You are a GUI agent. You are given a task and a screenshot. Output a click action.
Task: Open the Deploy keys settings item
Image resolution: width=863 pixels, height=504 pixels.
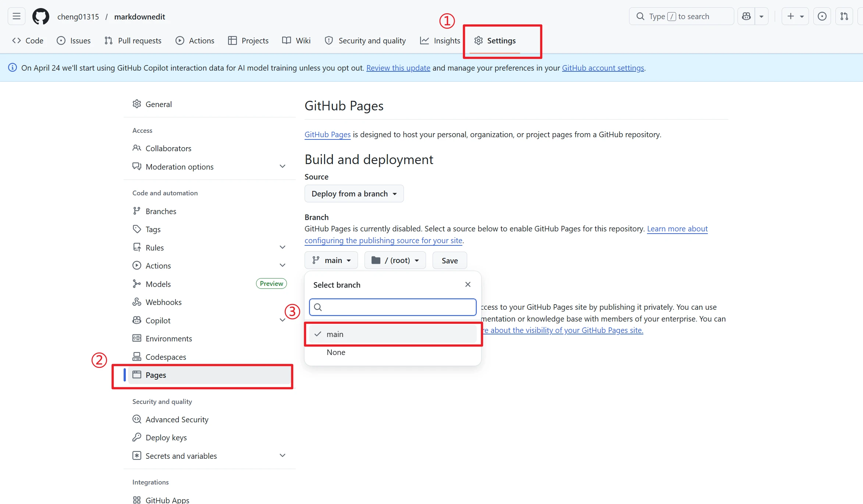(x=166, y=437)
